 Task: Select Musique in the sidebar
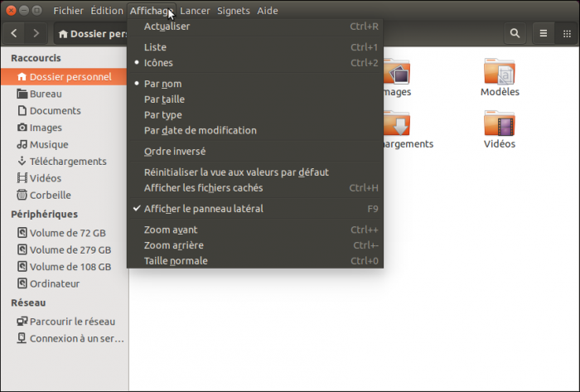(x=49, y=144)
